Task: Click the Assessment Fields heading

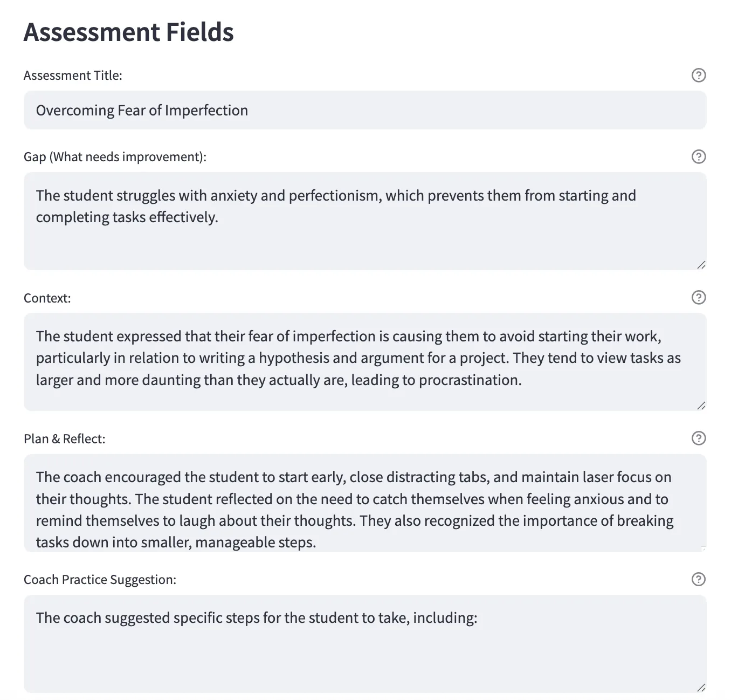Action: pos(128,32)
